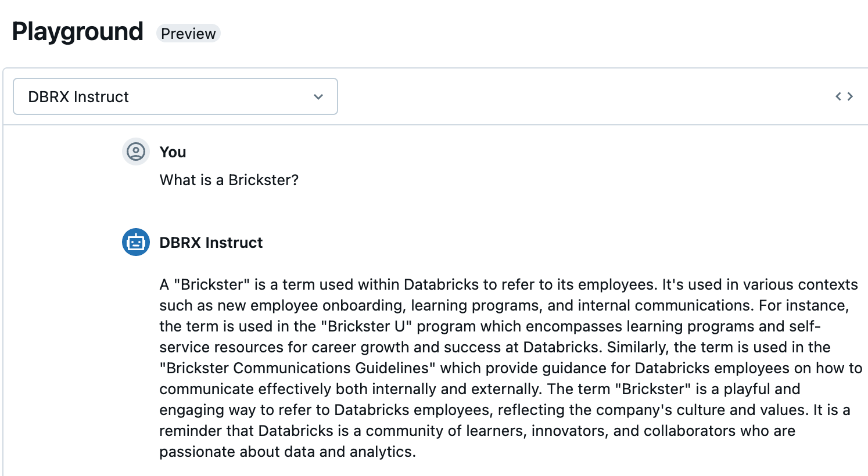Click the chevron arrow in model selector
868x476 pixels.
(x=318, y=97)
